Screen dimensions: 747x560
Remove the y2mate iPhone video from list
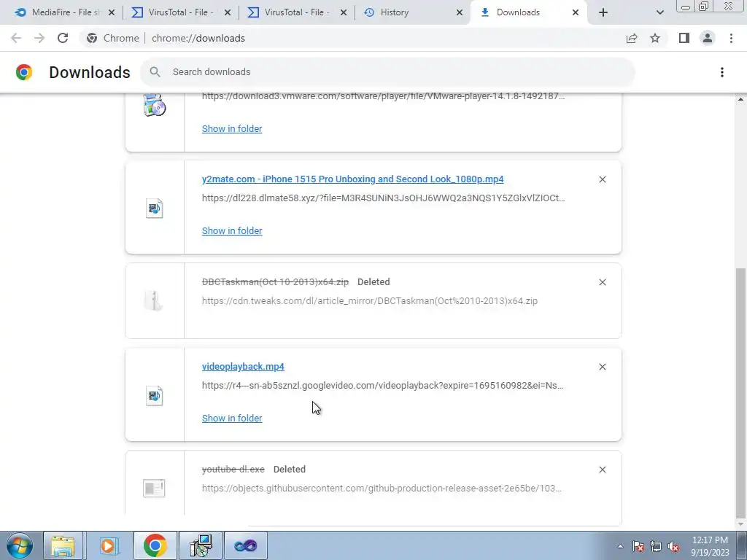pyautogui.click(x=602, y=179)
